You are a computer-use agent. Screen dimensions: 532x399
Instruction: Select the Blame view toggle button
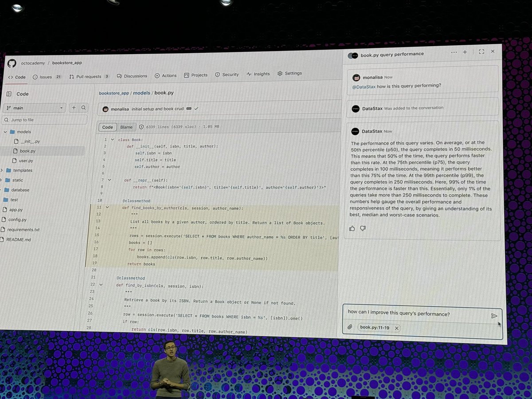pos(126,127)
